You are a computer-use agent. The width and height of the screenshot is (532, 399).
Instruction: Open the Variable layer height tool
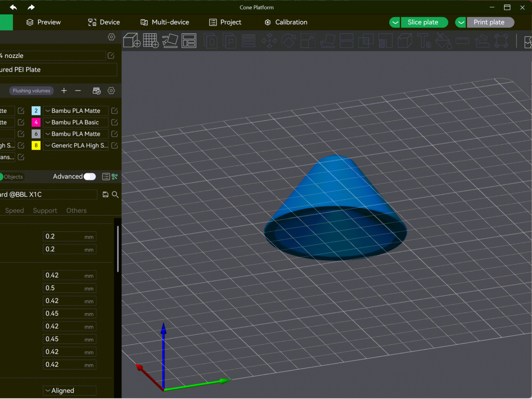click(x=249, y=41)
